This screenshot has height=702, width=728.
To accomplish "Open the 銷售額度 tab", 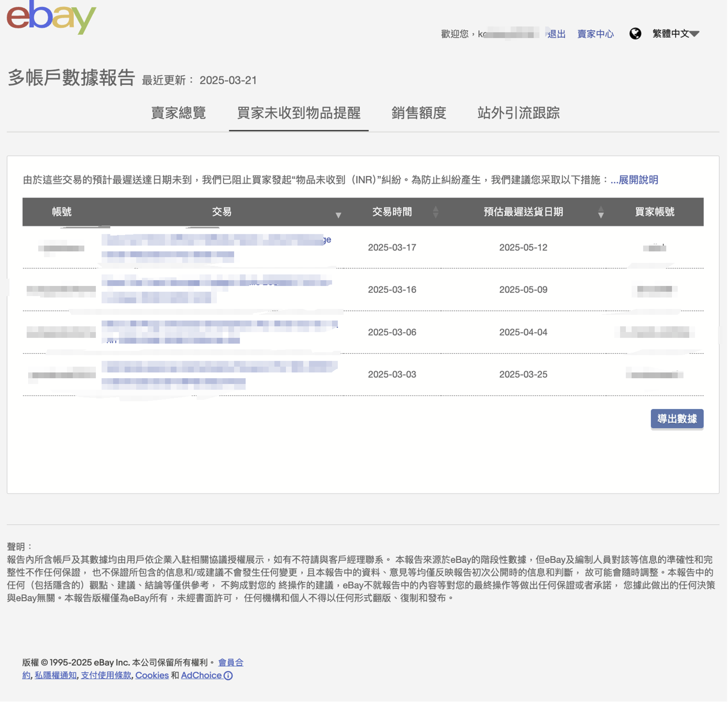I will pyautogui.click(x=418, y=113).
